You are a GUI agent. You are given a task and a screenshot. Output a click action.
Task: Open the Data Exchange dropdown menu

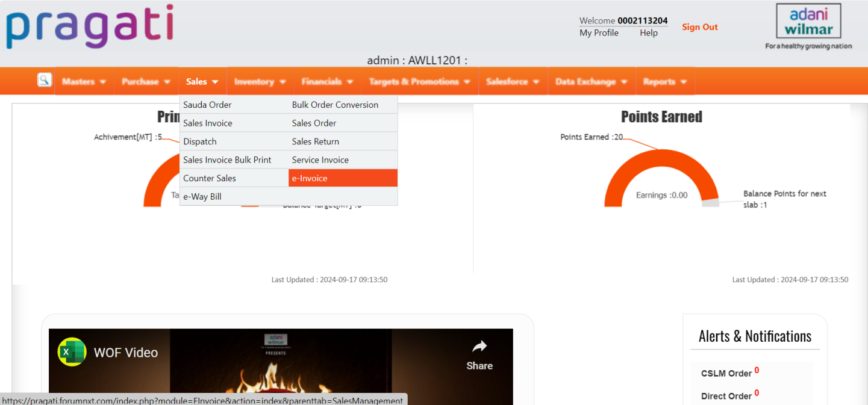pos(592,81)
